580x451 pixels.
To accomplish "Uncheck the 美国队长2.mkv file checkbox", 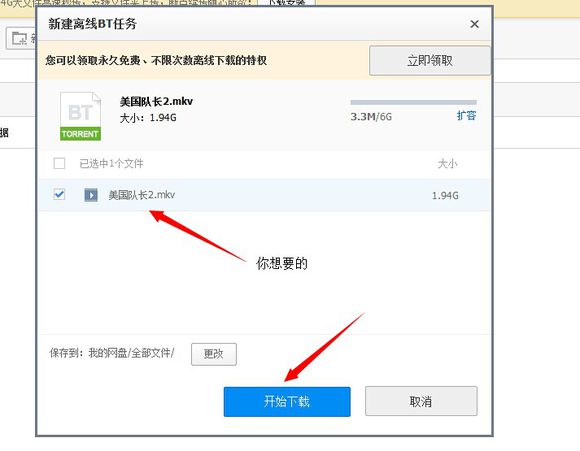I will [x=59, y=194].
